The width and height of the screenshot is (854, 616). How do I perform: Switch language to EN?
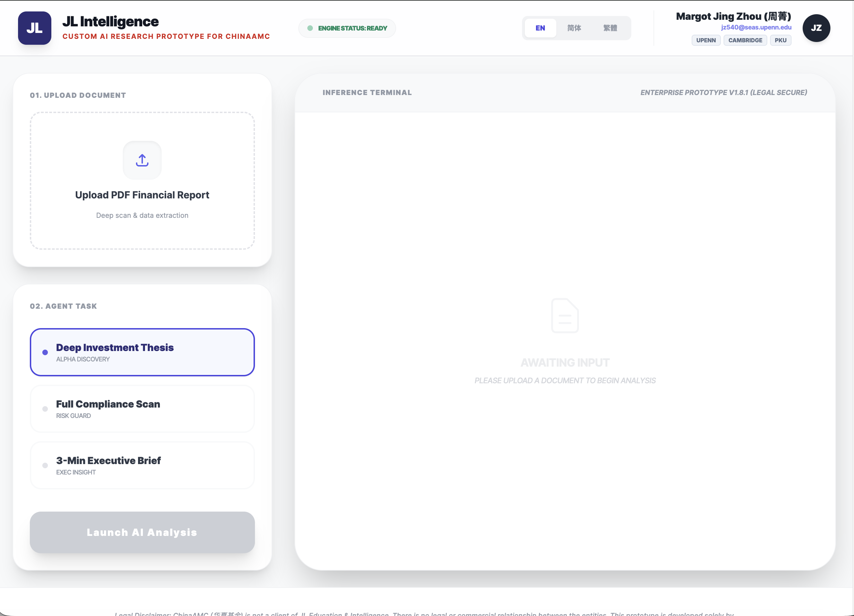[x=540, y=28]
